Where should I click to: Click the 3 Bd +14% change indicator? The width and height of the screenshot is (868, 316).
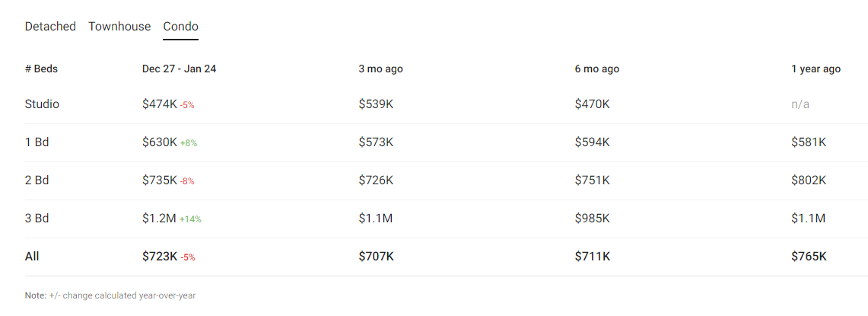190,219
